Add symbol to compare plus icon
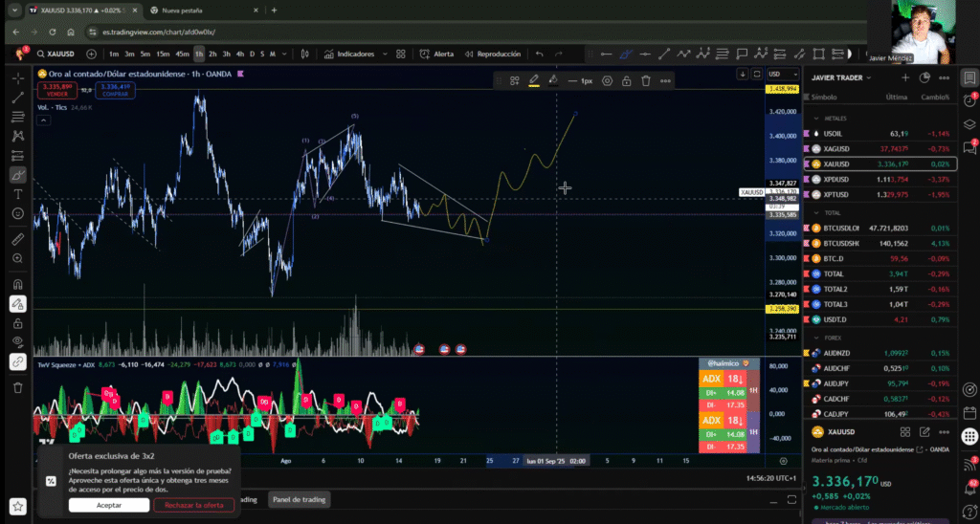Screen dimensions: 980x524 [91, 55]
